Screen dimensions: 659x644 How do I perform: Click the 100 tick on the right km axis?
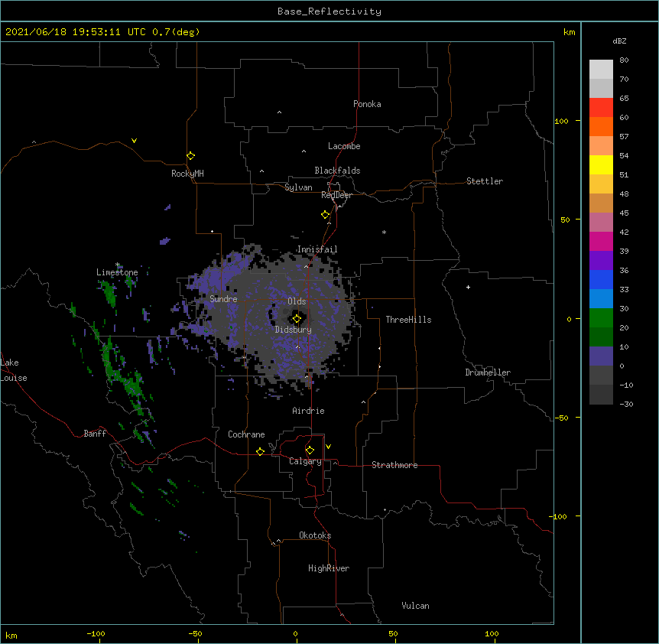click(x=561, y=121)
